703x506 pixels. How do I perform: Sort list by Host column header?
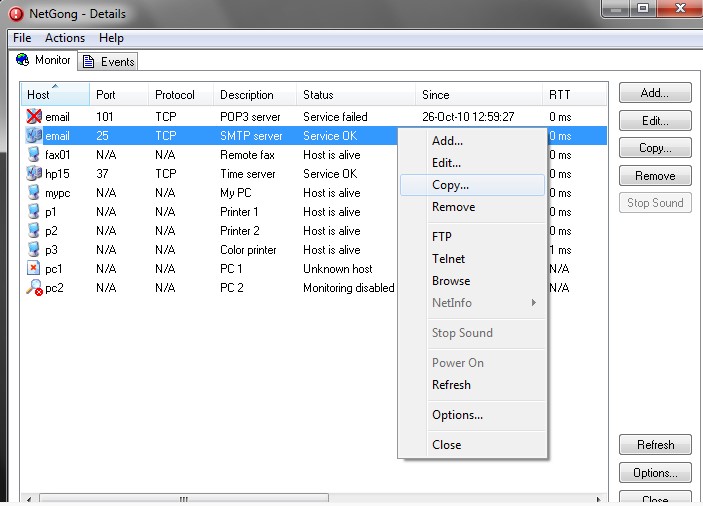pyautogui.click(x=54, y=95)
